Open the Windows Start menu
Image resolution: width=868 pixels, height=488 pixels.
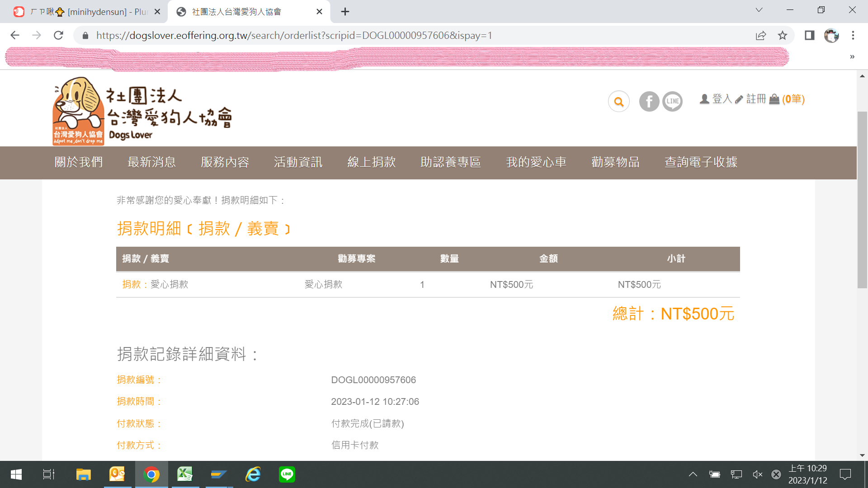[16, 474]
